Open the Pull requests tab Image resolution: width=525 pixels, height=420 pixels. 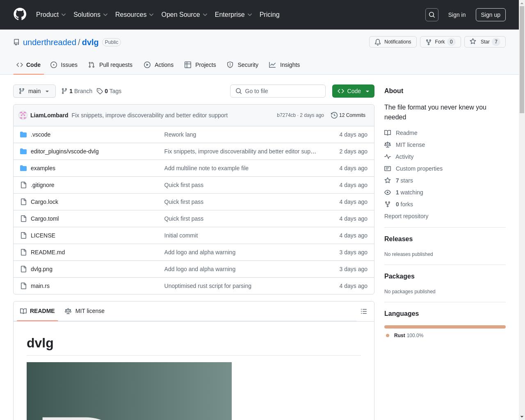tap(110, 65)
